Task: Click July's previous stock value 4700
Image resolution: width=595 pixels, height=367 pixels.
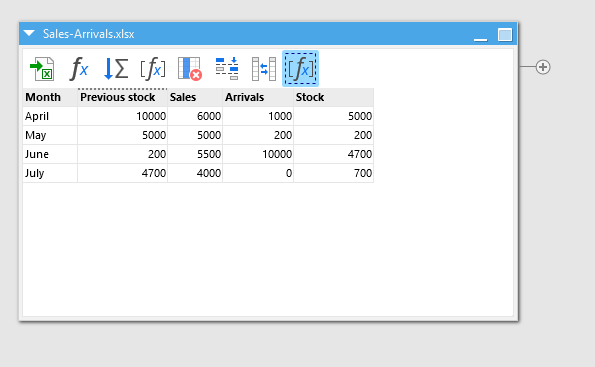Action: coord(123,173)
